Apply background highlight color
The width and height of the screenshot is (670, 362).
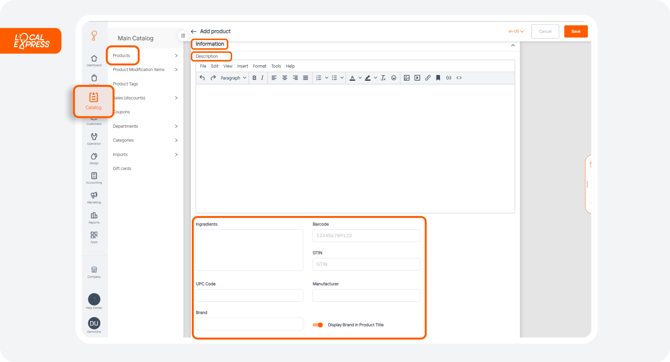click(367, 78)
